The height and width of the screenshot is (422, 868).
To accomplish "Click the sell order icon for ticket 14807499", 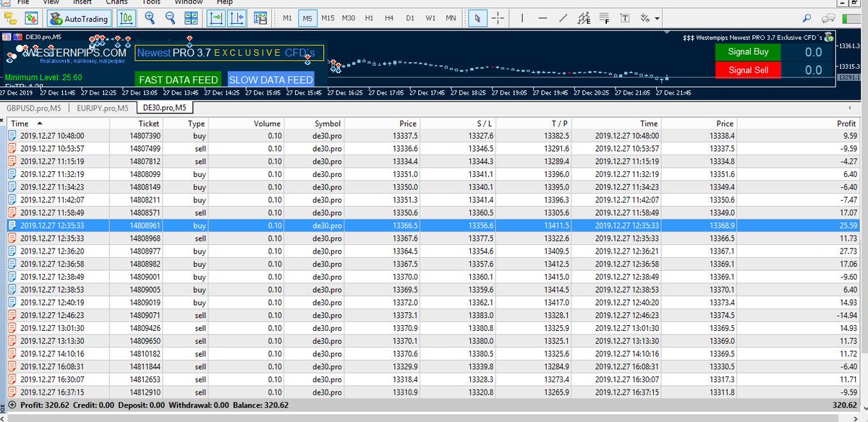I will 12,148.
